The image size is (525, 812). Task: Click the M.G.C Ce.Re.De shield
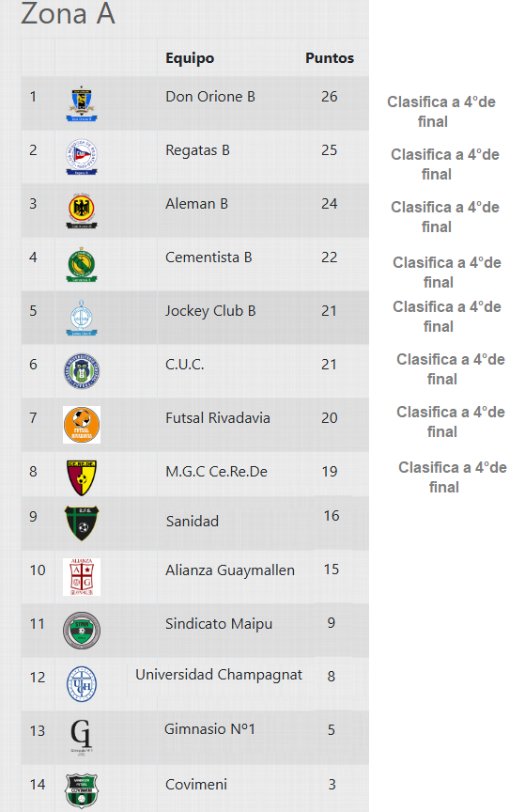[x=82, y=478]
